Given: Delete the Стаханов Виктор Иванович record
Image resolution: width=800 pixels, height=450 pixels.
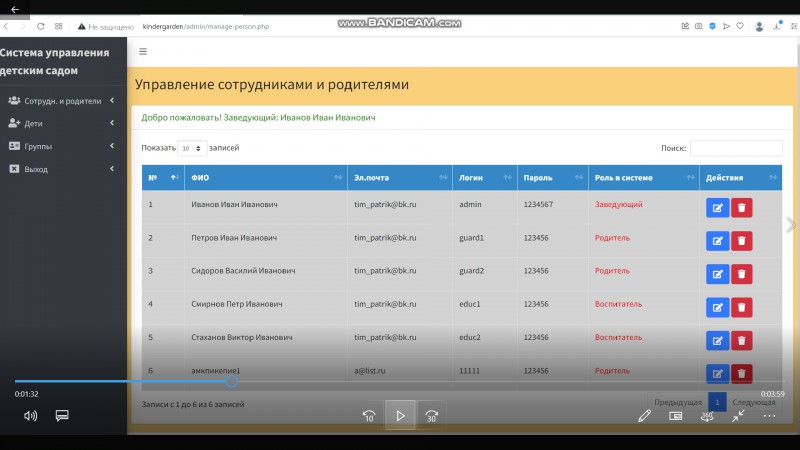Looking at the screenshot, I should 741,340.
